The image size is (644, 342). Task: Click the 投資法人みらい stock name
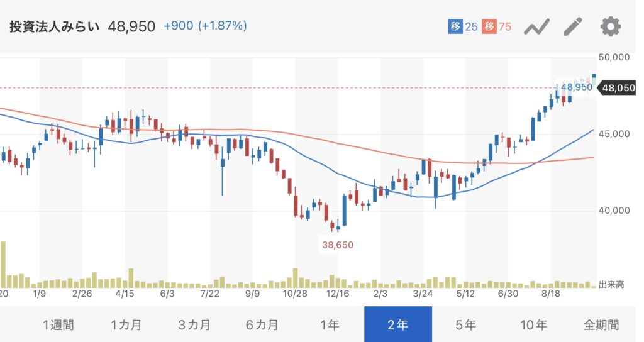[x=54, y=26]
